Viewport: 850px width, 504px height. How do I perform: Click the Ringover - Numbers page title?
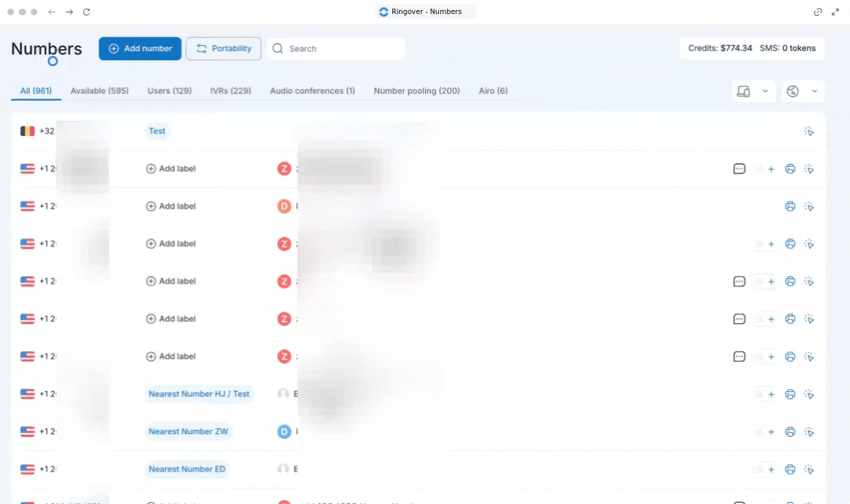(426, 12)
